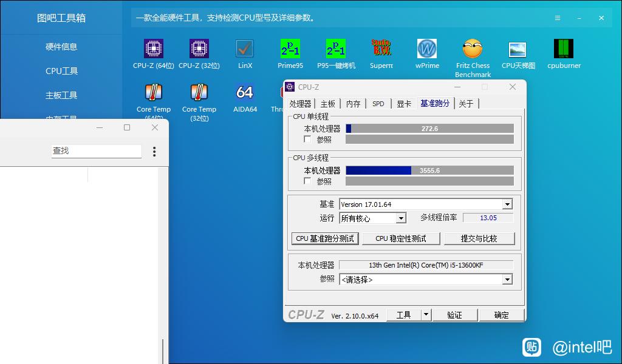Screen dimensions: 622x364
Task: Click the CPU 基准跑分测试 button
Action: pyautogui.click(x=325, y=238)
